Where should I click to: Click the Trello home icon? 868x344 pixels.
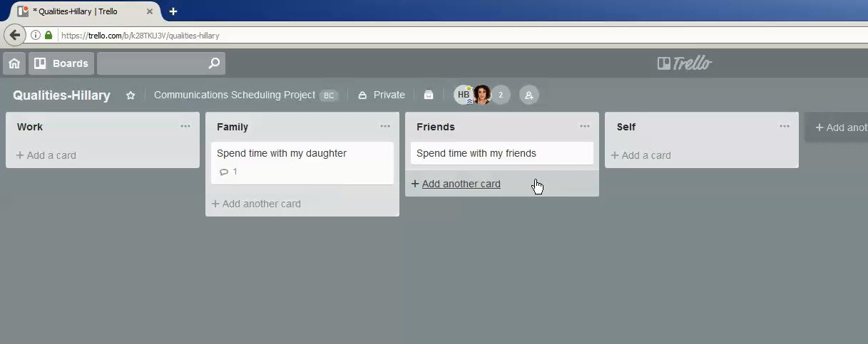pos(14,63)
